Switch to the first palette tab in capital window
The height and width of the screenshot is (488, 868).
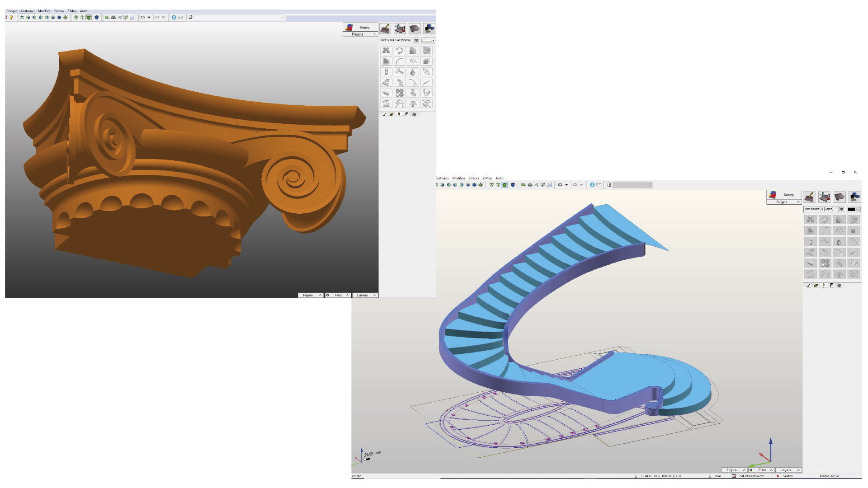[x=384, y=114]
